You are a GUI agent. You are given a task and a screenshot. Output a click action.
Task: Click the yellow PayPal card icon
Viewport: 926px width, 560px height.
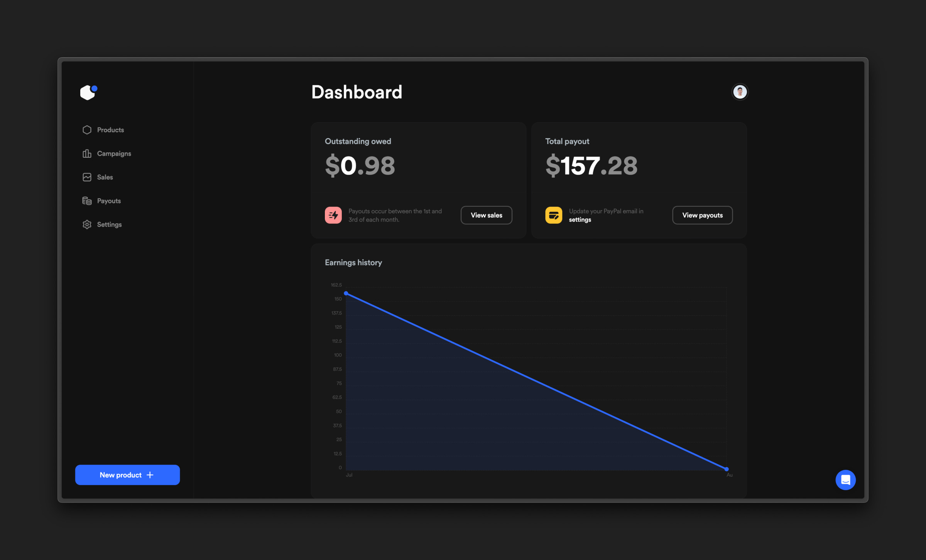tap(553, 215)
